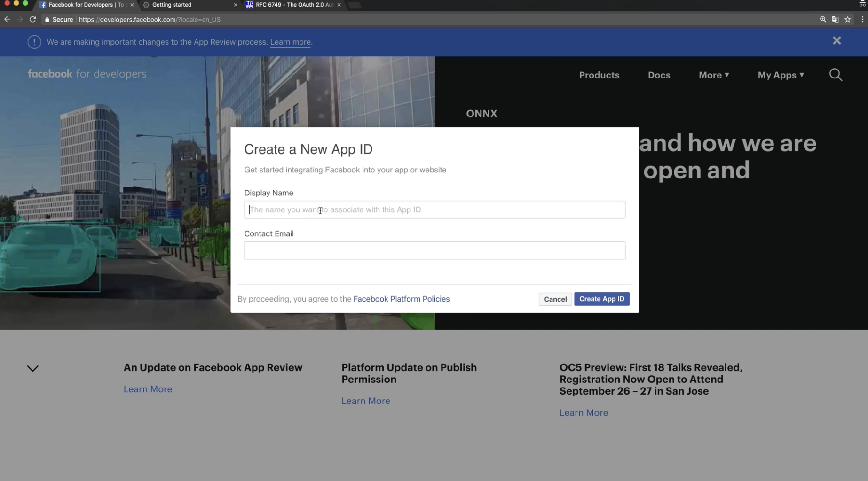Viewport: 868px width, 481px height.
Task: Open Learn More under Platform Update on Publish Permission
Action: coord(366,401)
